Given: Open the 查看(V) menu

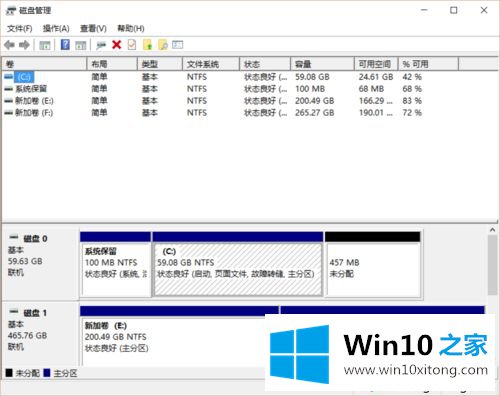Looking at the screenshot, I should tap(93, 29).
